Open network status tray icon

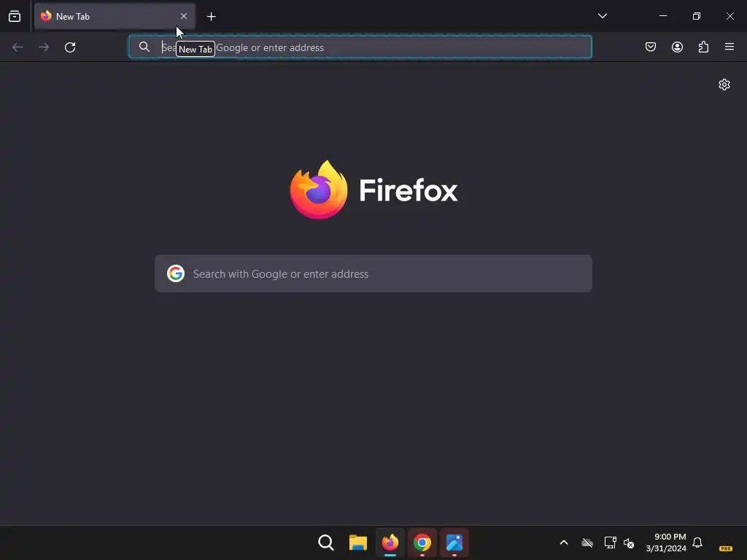click(610, 542)
